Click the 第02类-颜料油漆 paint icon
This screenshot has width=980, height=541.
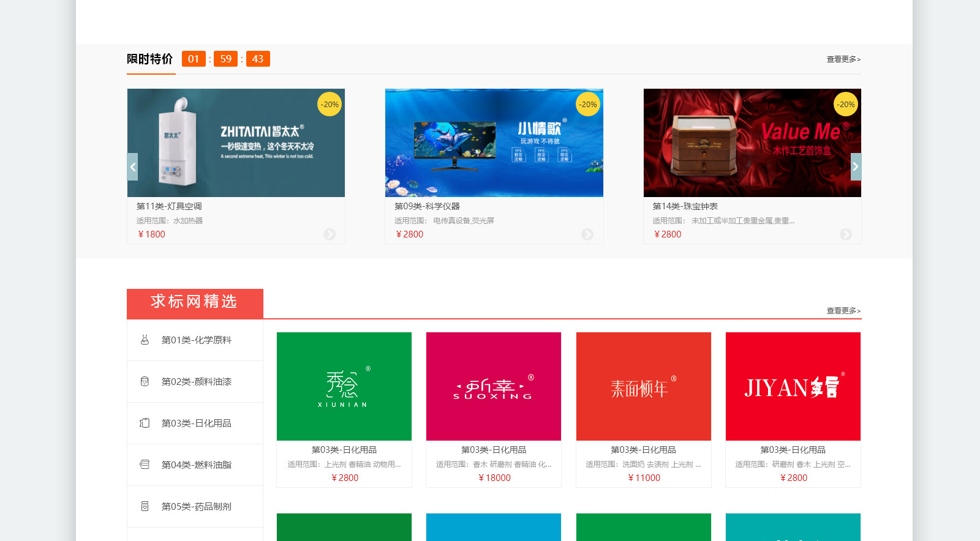coord(145,381)
